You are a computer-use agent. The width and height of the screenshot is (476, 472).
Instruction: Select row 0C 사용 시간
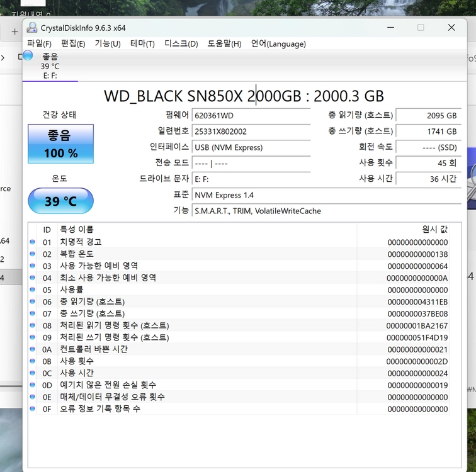click(x=239, y=373)
